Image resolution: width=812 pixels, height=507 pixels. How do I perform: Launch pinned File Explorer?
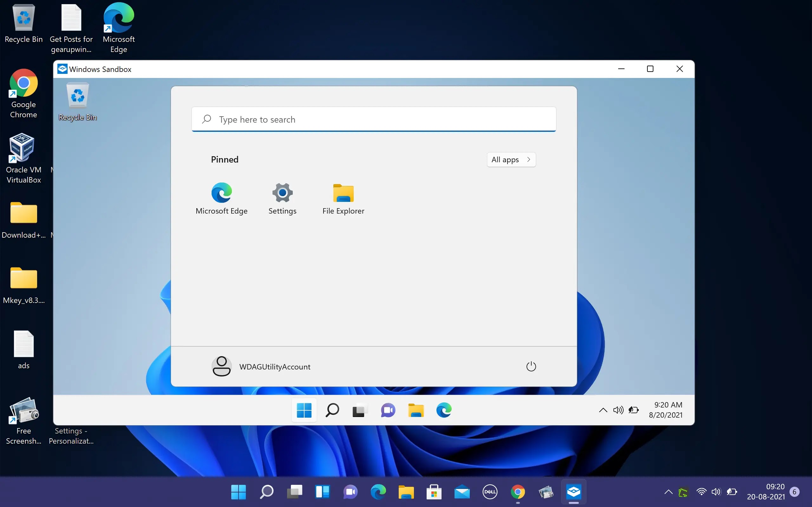[x=343, y=194]
